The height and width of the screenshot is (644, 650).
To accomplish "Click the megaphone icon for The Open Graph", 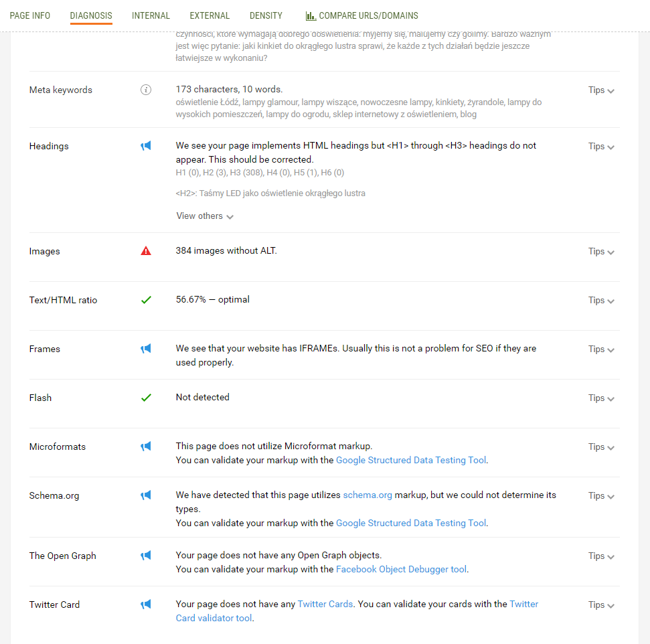I will click(x=146, y=556).
